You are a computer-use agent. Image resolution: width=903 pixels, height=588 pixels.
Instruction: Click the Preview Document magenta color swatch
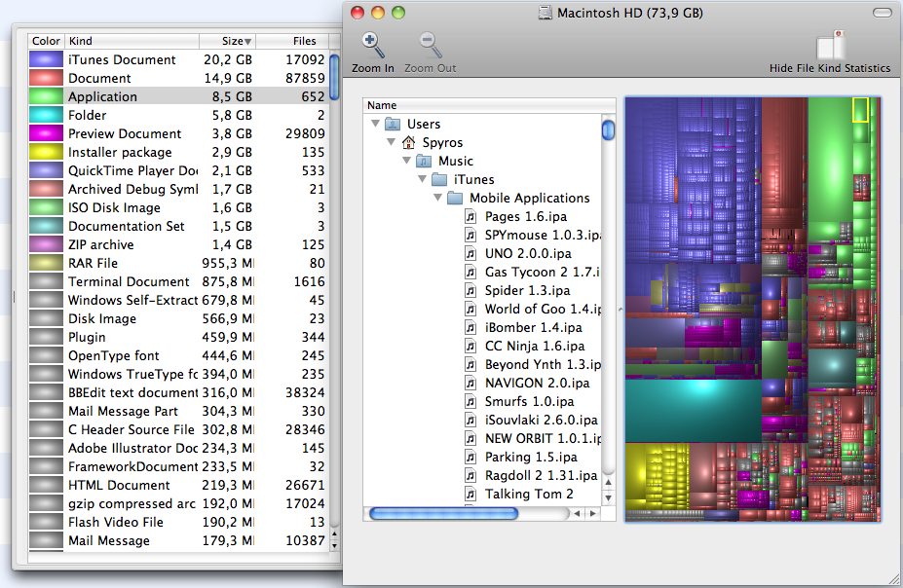click(46, 133)
